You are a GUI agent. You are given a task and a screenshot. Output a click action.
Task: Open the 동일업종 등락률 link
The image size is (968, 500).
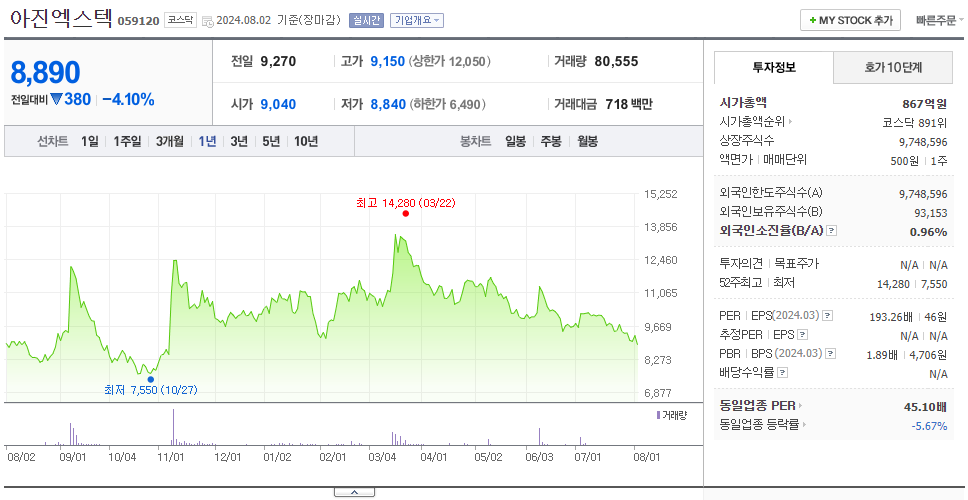[x=759, y=425]
